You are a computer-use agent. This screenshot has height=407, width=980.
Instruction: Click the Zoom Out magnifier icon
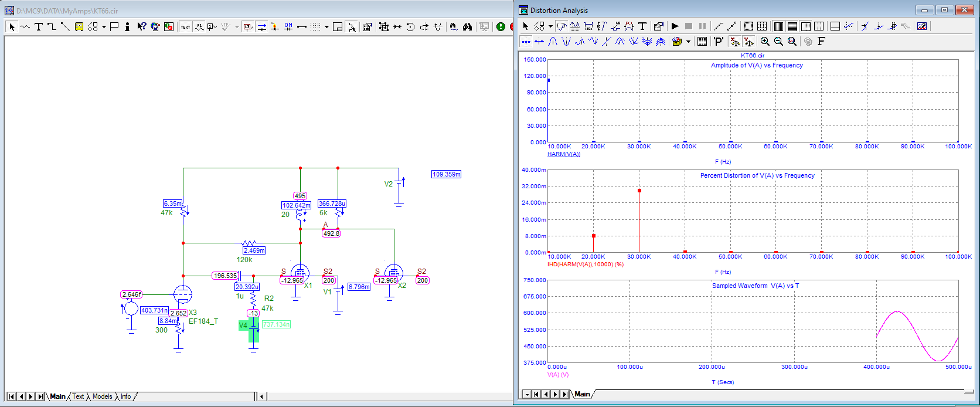778,42
